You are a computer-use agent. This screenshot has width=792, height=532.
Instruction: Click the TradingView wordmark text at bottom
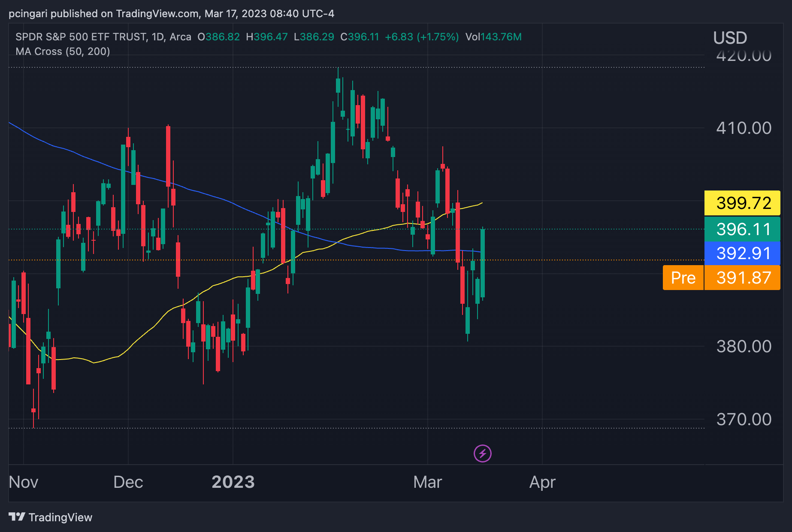coord(60,517)
